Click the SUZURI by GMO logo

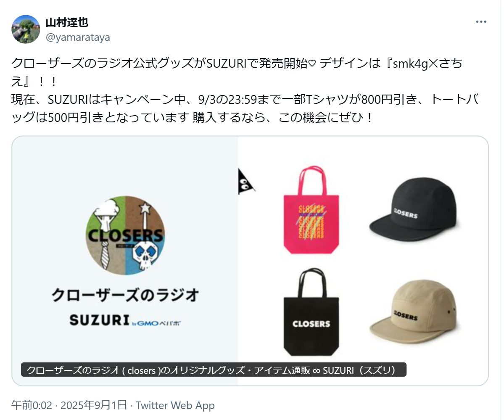[125, 320]
